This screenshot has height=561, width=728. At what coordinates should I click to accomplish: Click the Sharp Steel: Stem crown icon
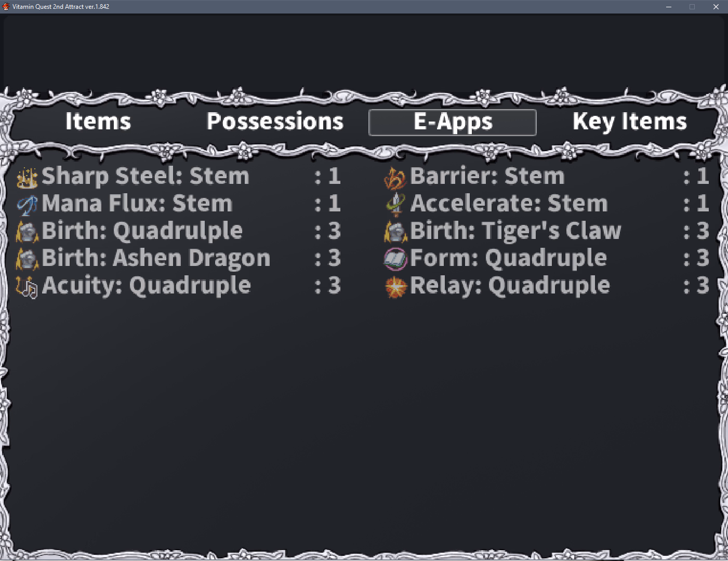click(27, 177)
